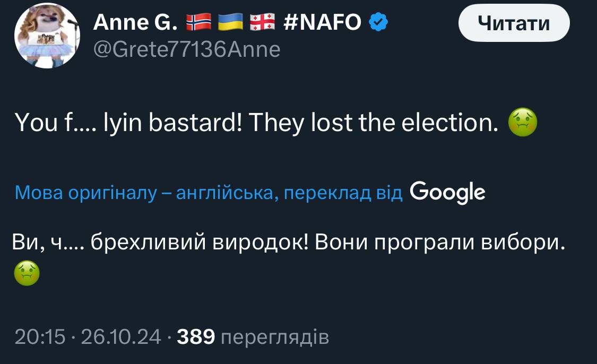Click the переклад від text before Google
597x364 pixels.
tap(342, 193)
